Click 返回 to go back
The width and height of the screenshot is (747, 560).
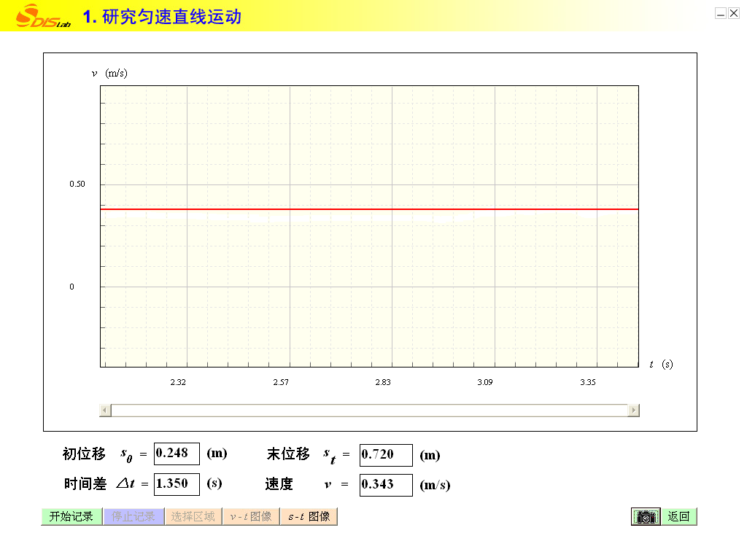click(x=678, y=516)
